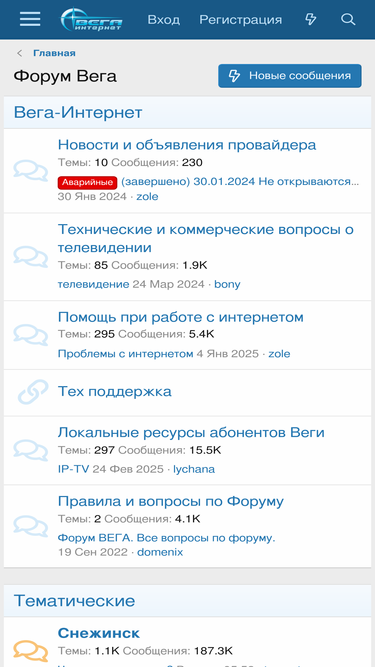Click the Вега Интернет logo

coord(91,20)
